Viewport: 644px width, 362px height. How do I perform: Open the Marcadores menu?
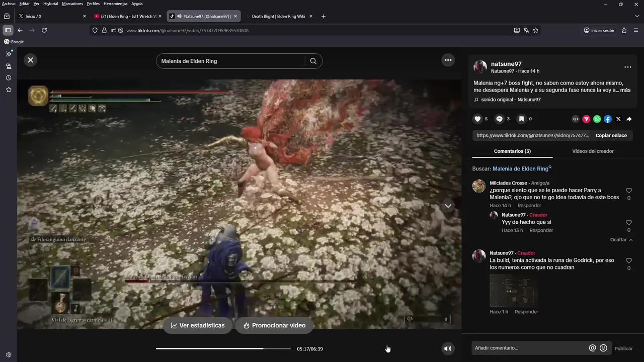point(72,4)
